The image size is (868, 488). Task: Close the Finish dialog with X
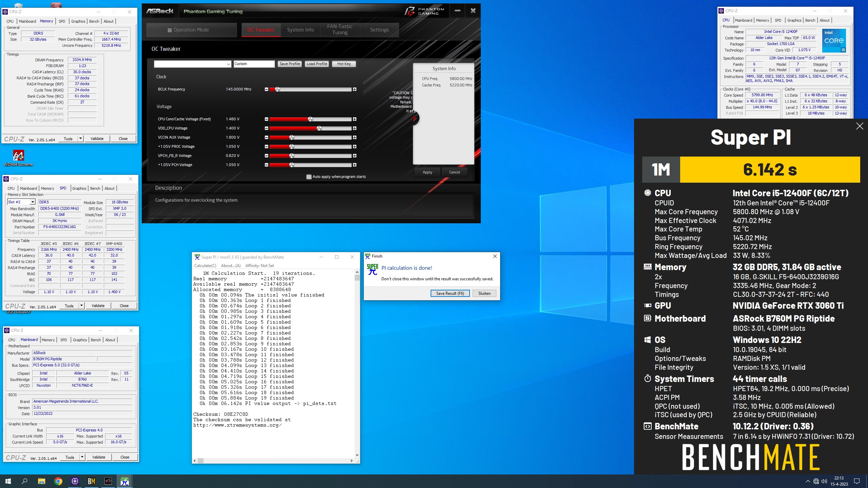(x=495, y=256)
